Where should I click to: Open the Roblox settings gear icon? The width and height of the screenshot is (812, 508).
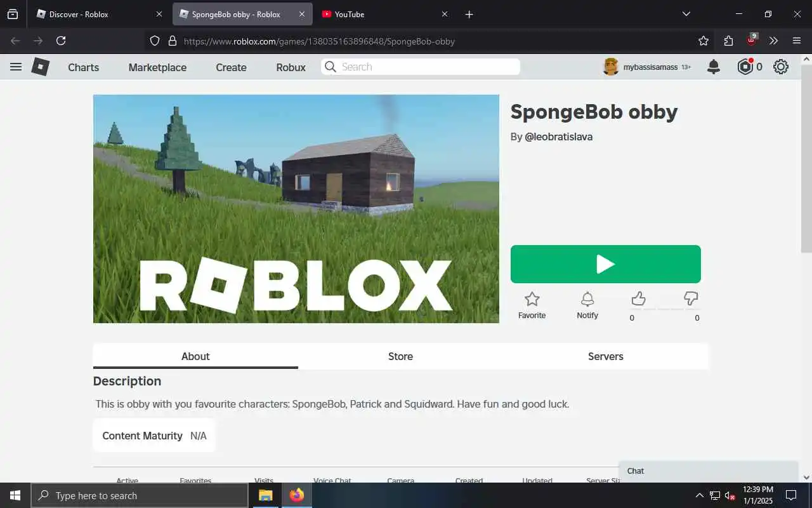(x=781, y=67)
